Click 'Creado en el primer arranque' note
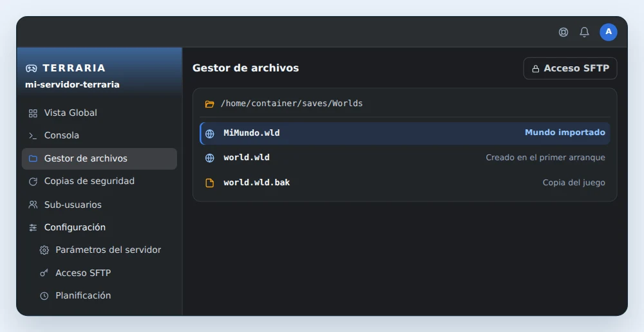The width and height of the screenshot is (644, 332). 545,158
